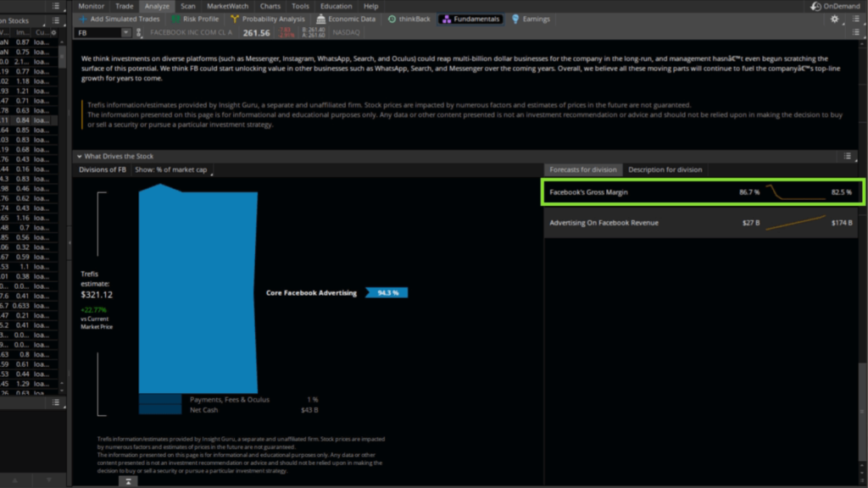The image size is (868, 488).
Task: Open the list menu beside the settings gear
Action: pos(856,19)
